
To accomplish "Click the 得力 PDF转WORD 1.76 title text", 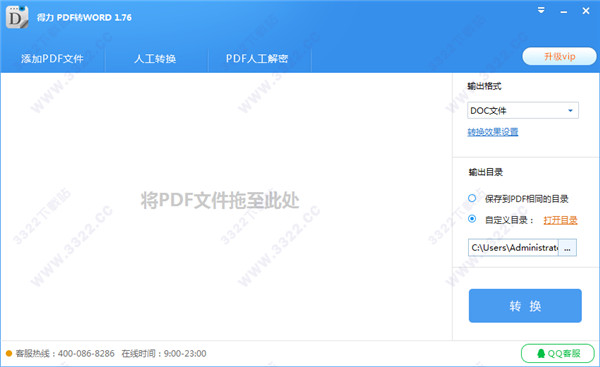I will click(84, 18).
